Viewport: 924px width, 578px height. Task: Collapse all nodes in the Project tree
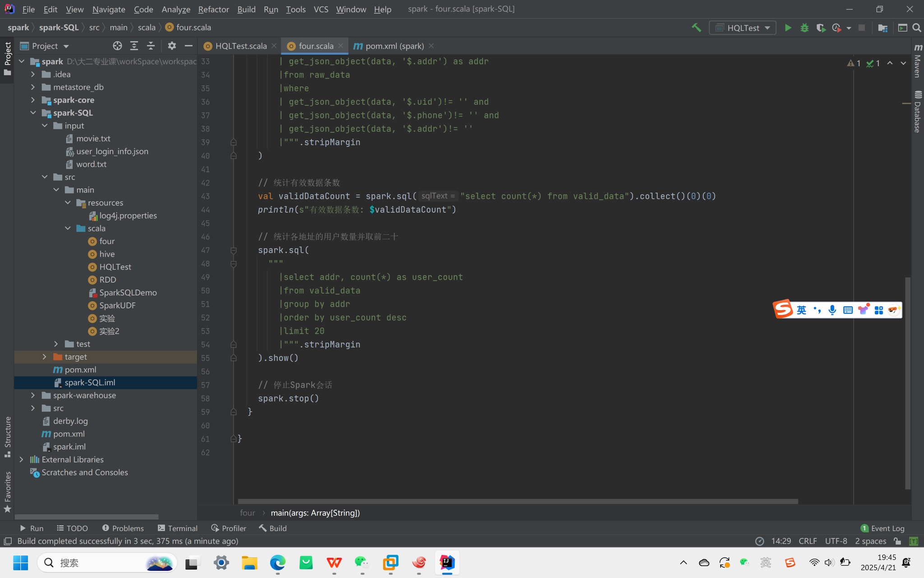151,46
